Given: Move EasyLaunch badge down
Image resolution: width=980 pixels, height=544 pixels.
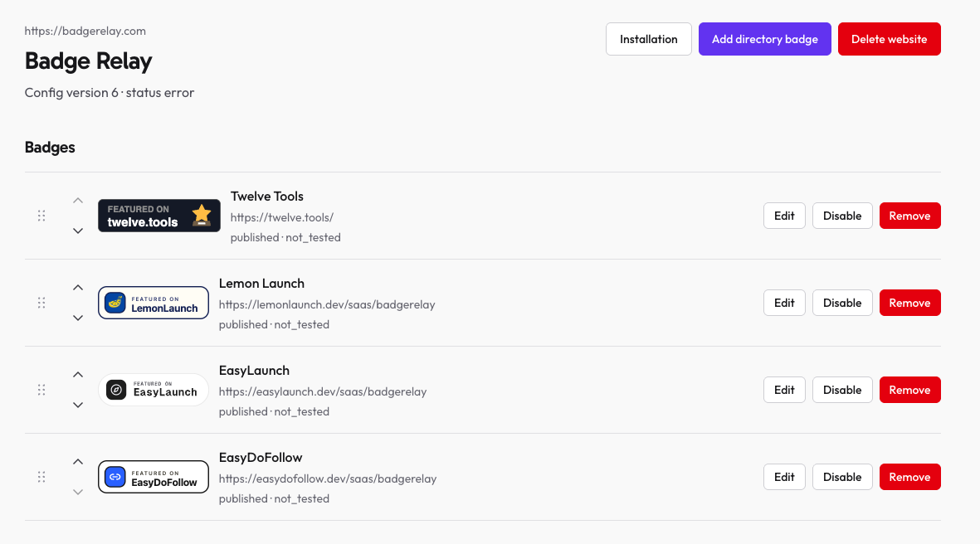Looking at the screenshot, I should point(77,405).
